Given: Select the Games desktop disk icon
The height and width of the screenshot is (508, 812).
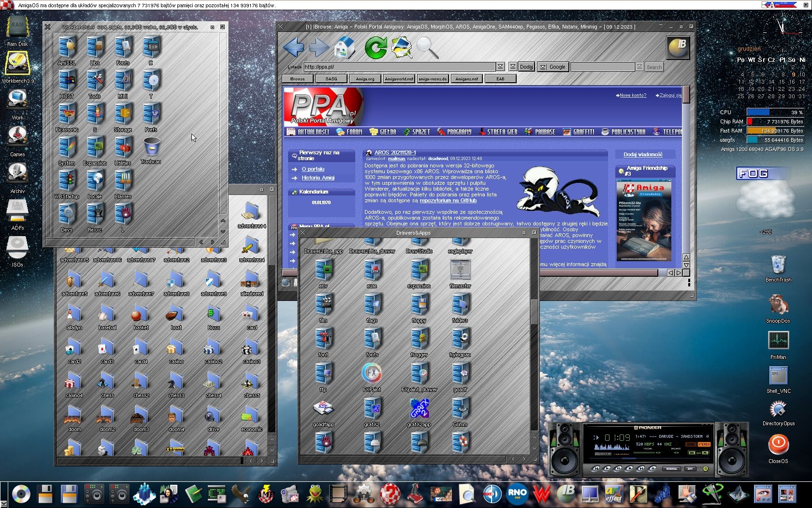Looking at the screenshot, I should (17, 141).
